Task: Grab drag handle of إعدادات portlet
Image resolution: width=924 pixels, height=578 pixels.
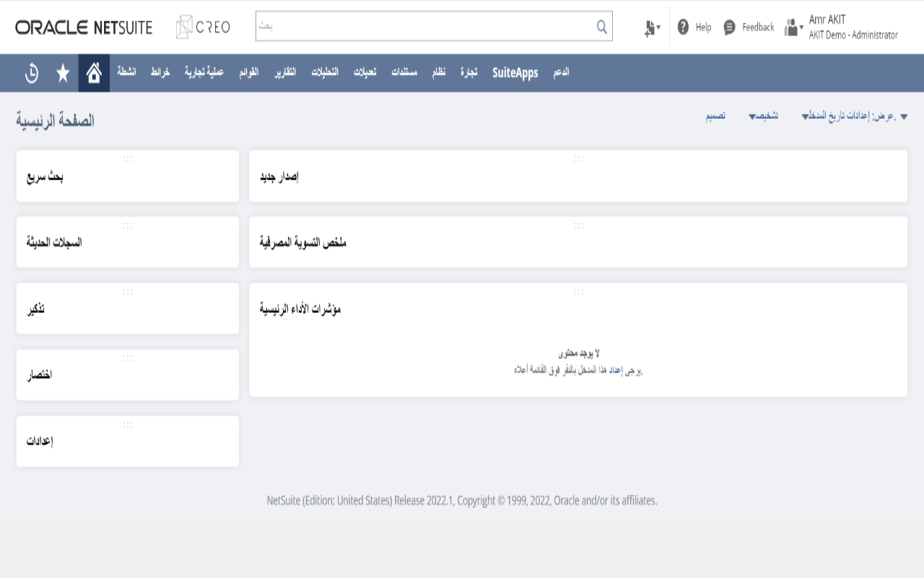Action: coord(128,424)
